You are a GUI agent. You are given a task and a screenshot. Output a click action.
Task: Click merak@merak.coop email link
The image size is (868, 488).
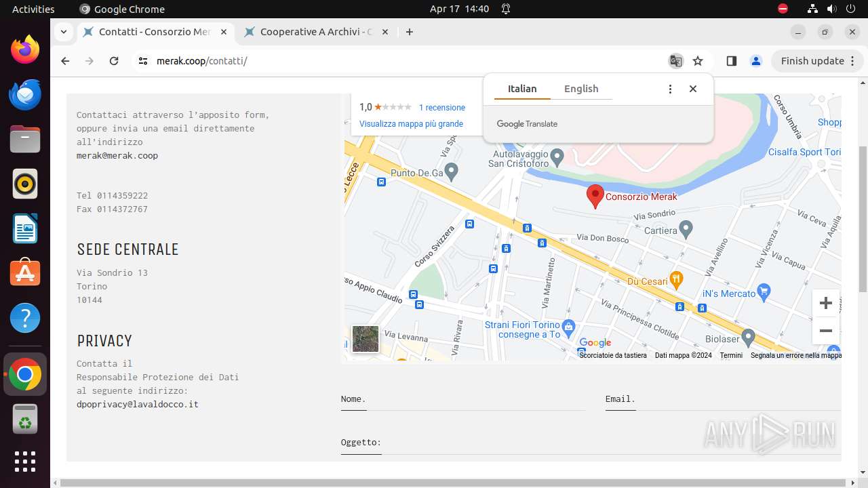pos(117,156)
